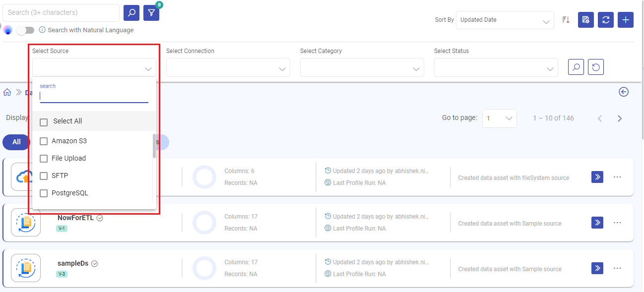Check the Select All checkbox

coord(43,121)
